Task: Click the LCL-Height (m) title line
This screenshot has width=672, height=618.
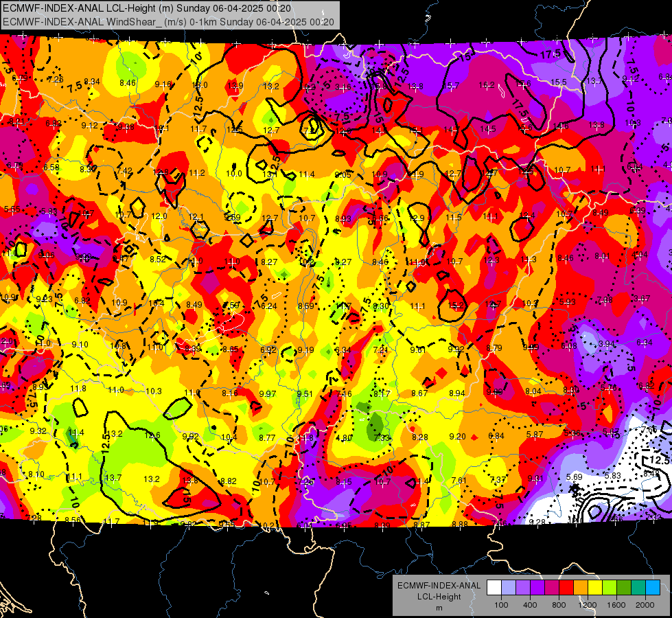Action: coord(147,8)
